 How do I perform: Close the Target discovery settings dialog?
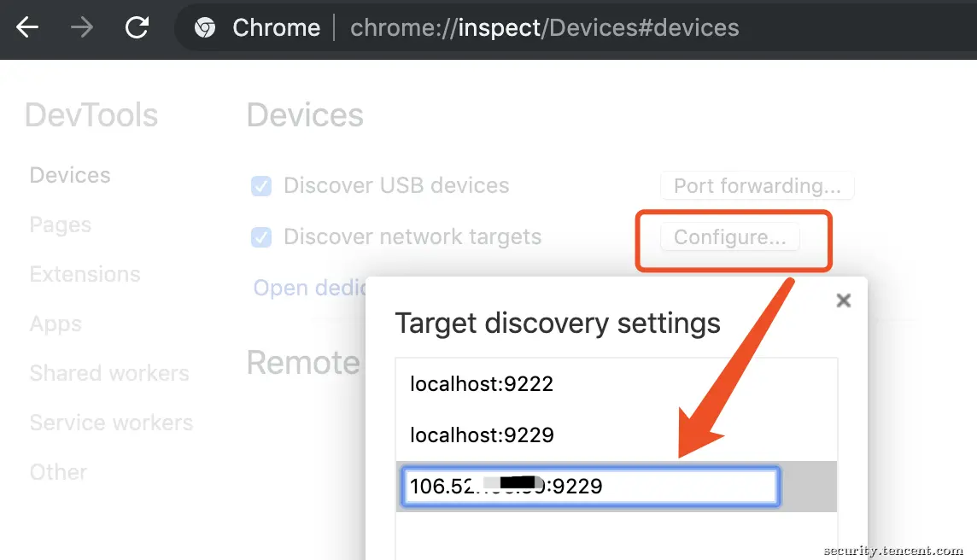tap(844, 300)
